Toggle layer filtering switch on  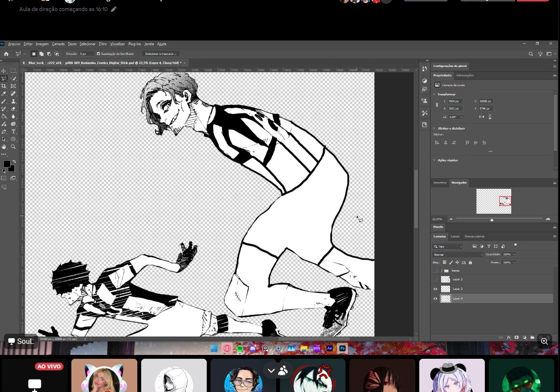tap(515, 246)
